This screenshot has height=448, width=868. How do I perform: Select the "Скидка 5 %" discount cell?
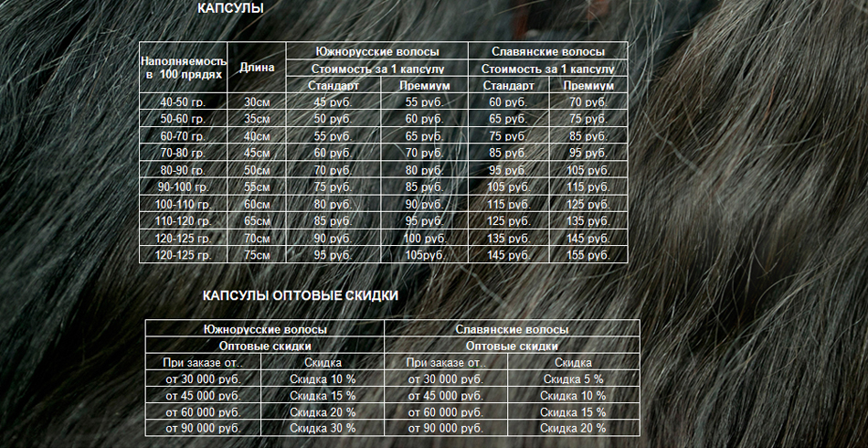coord(573,379)
